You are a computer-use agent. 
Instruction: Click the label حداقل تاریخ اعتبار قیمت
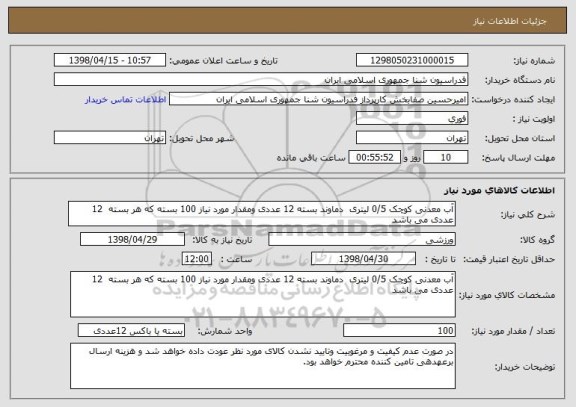click(509, 259)
